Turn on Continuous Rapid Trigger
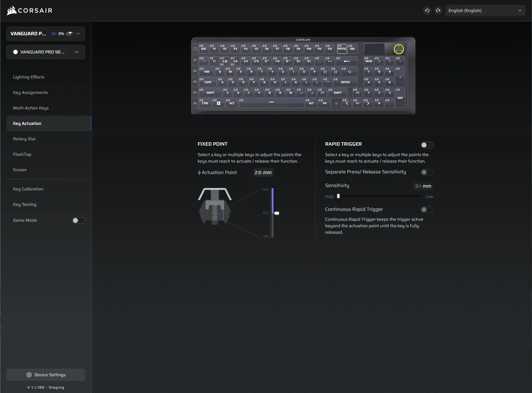 (x=427, y=210)
